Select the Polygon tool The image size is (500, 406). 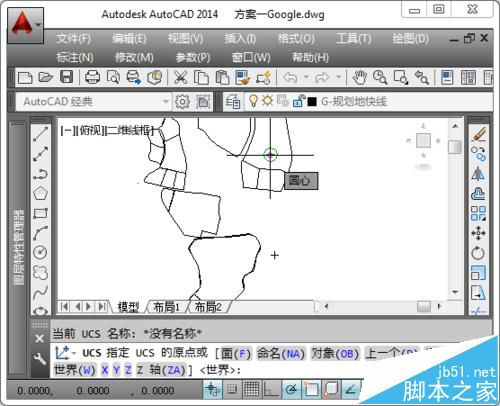[41, 193]
